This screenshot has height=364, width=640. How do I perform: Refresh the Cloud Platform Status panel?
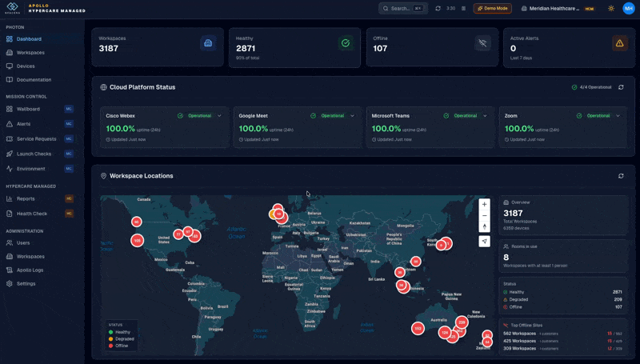[x=621, y=87]
